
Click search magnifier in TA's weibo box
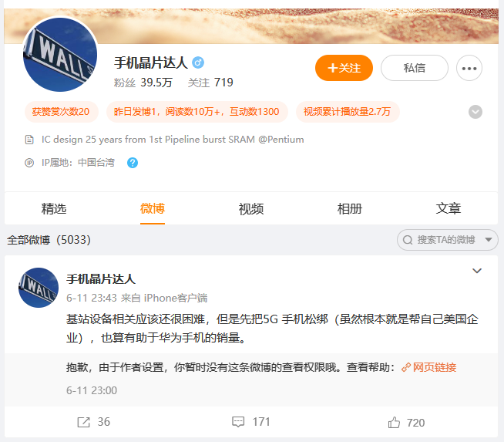(408, 240)
